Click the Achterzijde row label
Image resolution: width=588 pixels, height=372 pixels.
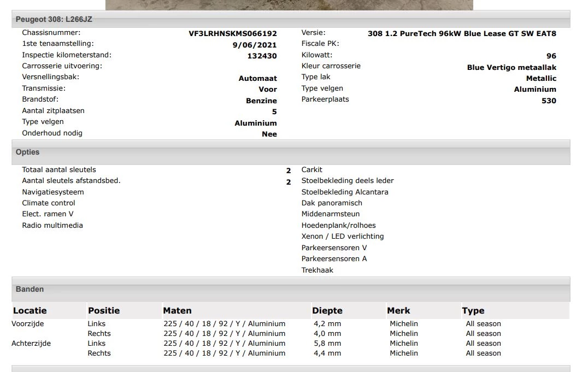[31, 343]
